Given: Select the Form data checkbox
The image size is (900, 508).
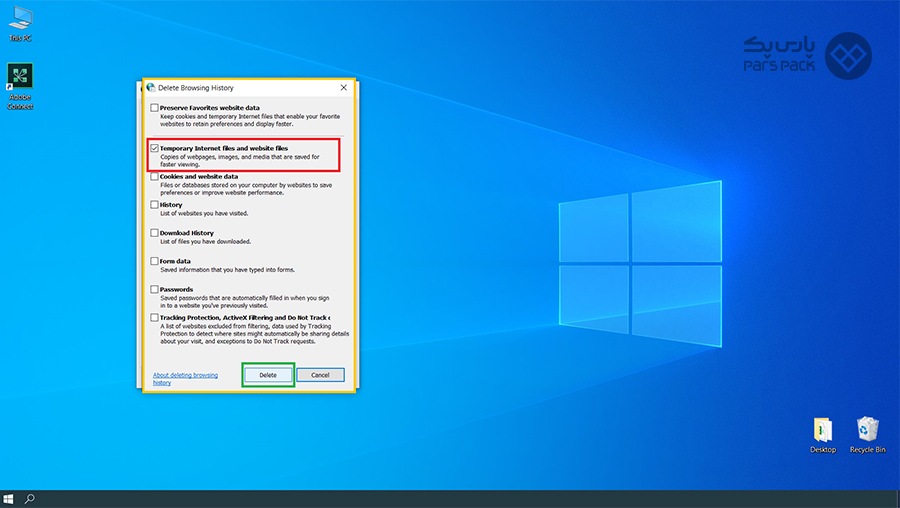Looking at the screenshot, I should [x=154, y=261].
